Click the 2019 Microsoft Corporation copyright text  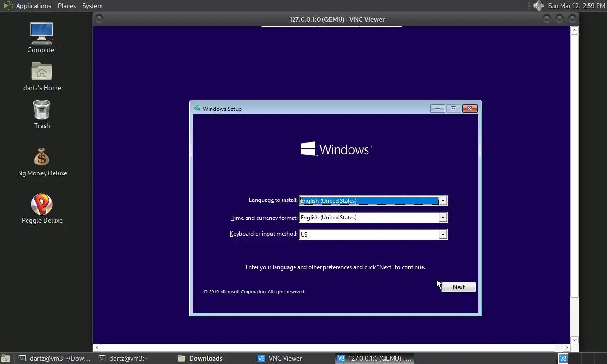coord(254,292)
